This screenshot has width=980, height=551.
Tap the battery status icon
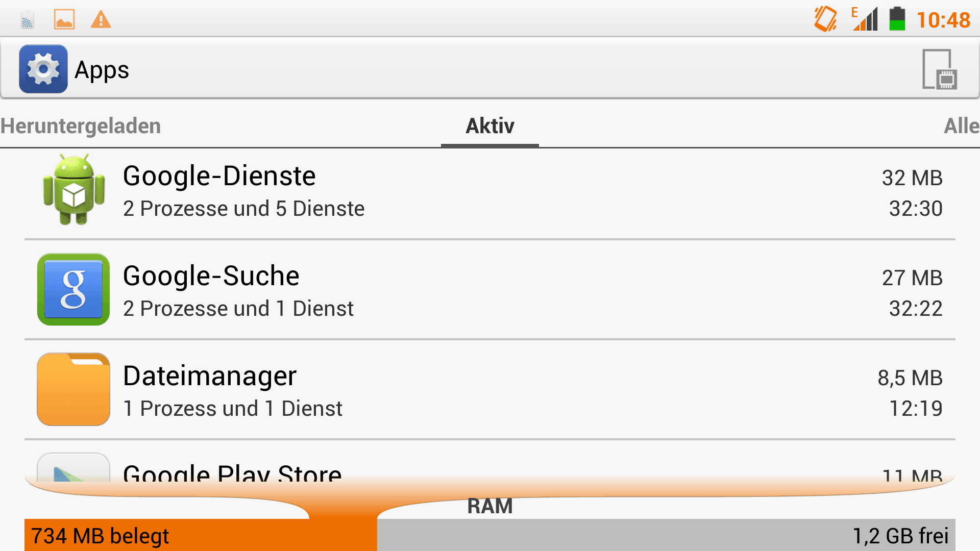897,19
